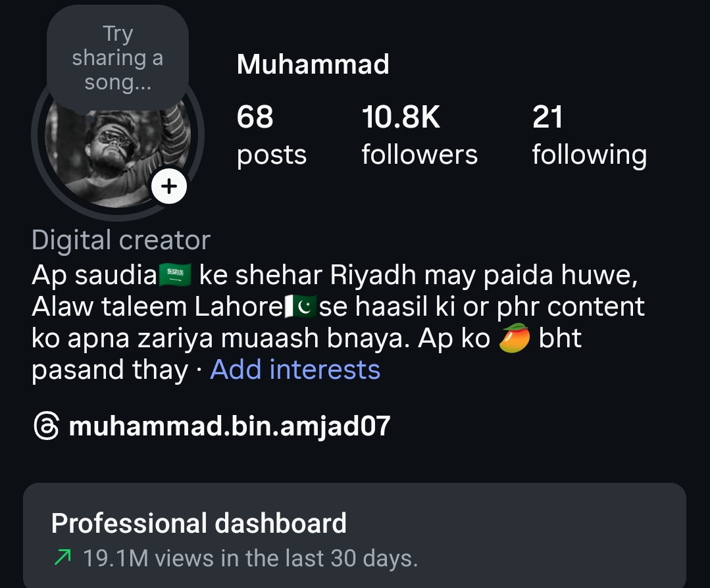Screen dimensions: 710x588
Task: Tap the 'followers' label
Action: pos(419,155)
